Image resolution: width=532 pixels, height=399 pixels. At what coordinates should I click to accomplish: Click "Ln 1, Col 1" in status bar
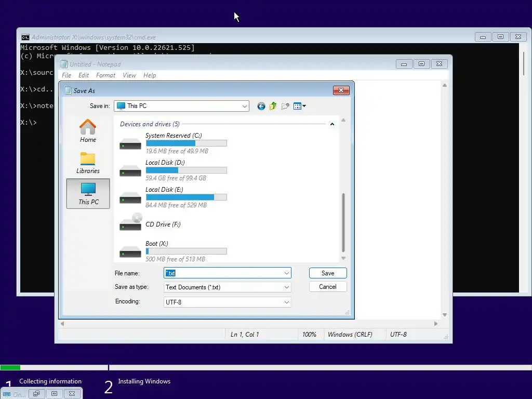[x=245, y=335]
